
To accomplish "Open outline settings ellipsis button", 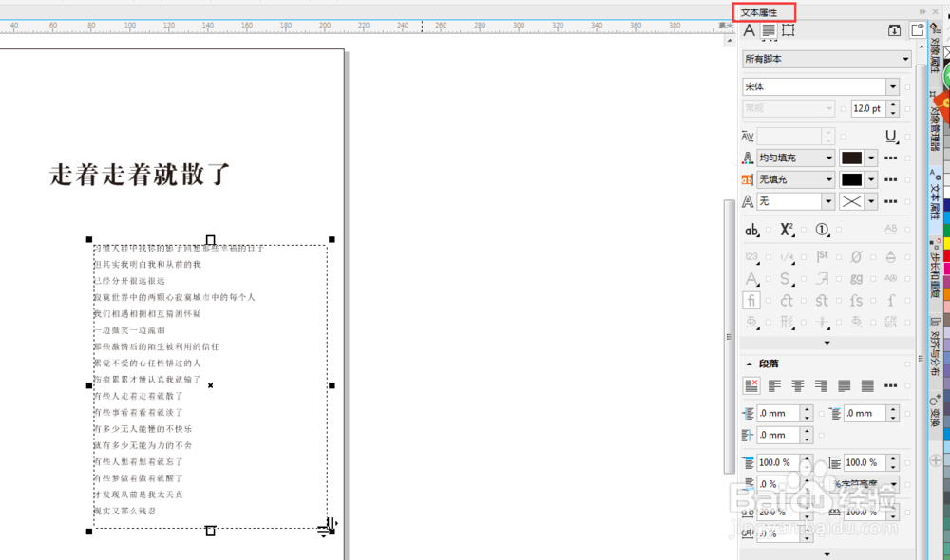I will 891,201.
